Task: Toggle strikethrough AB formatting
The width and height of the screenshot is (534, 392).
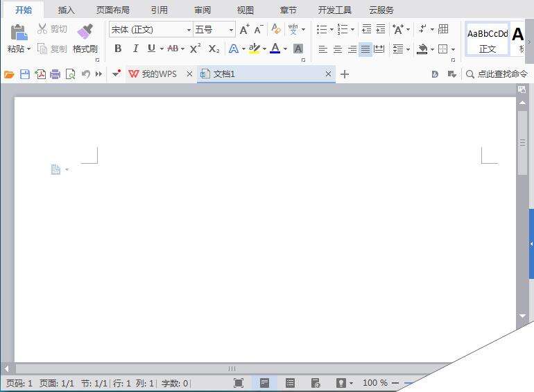Action: [173, 49]
